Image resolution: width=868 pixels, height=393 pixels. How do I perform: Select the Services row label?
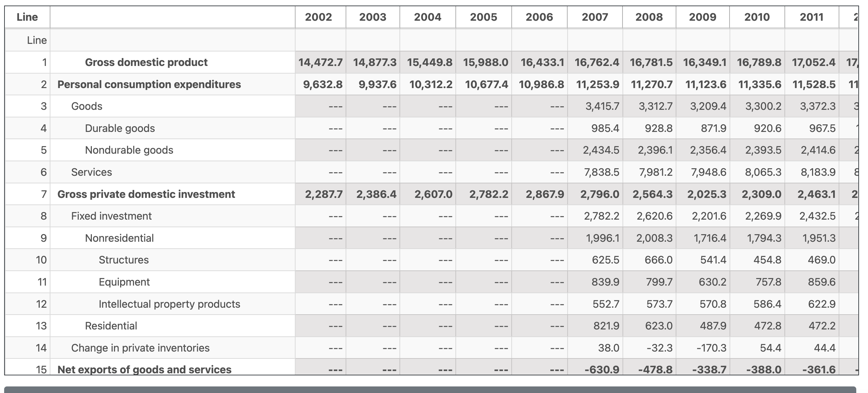[x=91, y=172]
